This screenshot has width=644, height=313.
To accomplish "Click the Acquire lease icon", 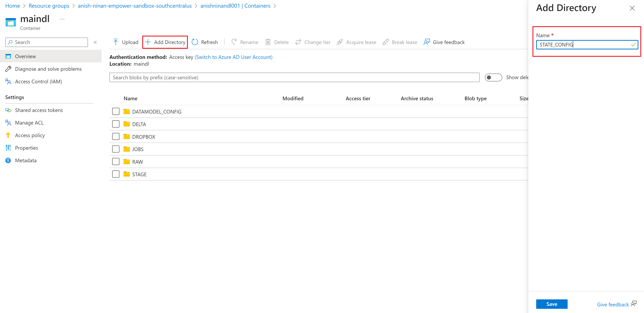I will coord(340,42).
